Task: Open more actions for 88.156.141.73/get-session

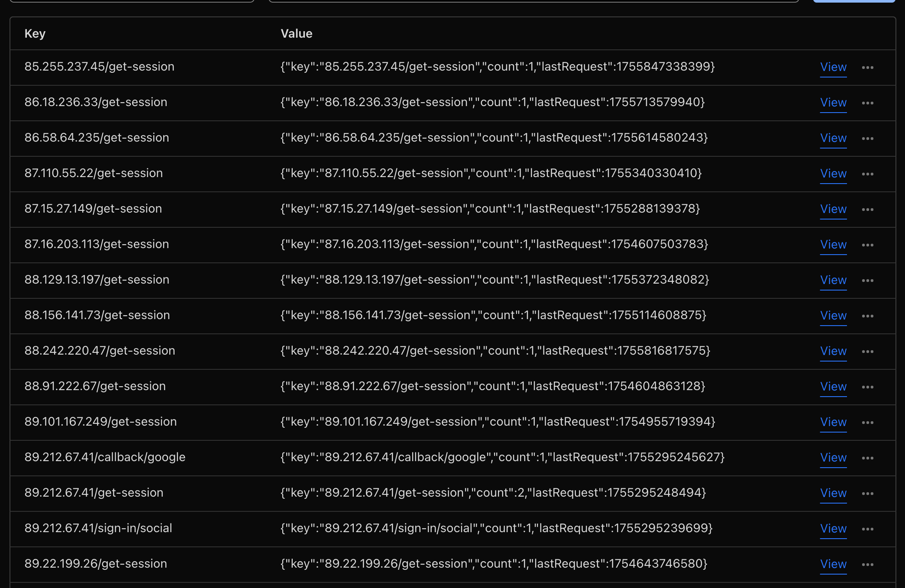Action: pyautogui.click(x=867, y=316)
